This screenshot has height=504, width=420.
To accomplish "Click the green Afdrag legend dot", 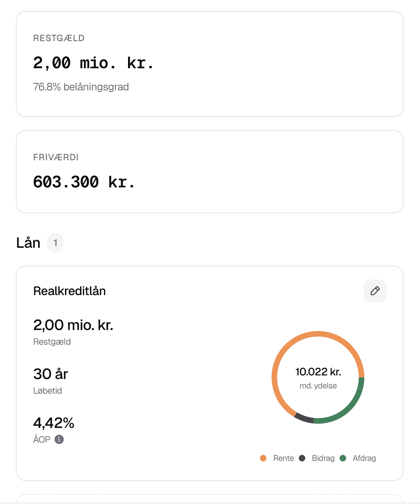I will tap(343, 458).
